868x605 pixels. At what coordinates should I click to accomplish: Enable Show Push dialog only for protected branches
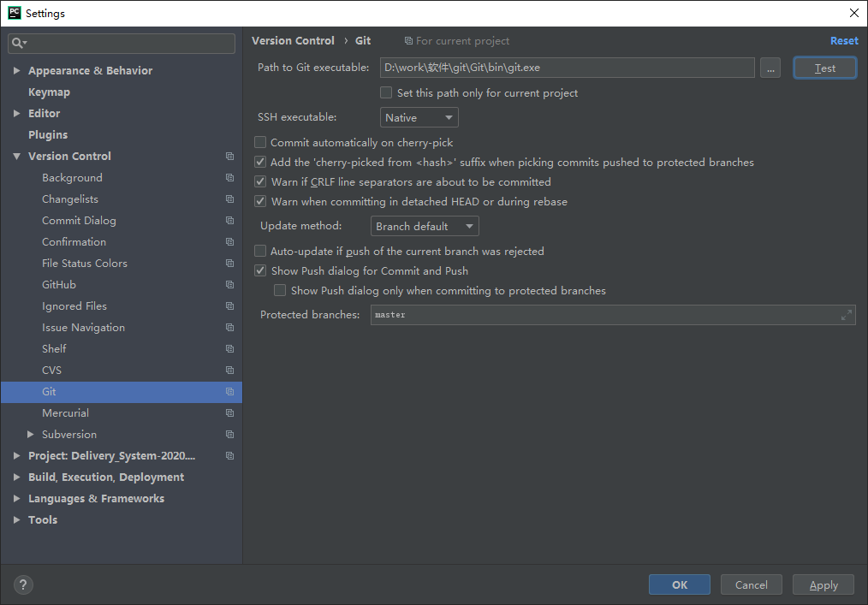(280, 291)
